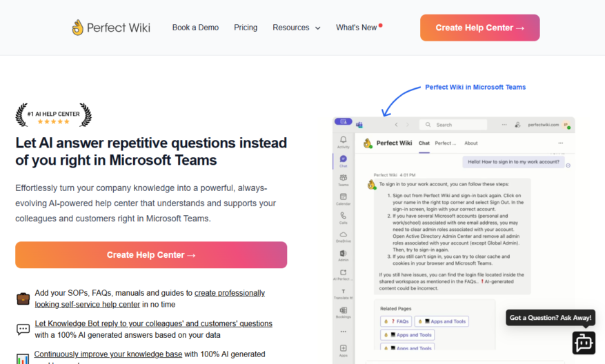605x364 pixels.
Task: Click the Apps and Tools chip beside FAQs
Action: click(442, 321)
